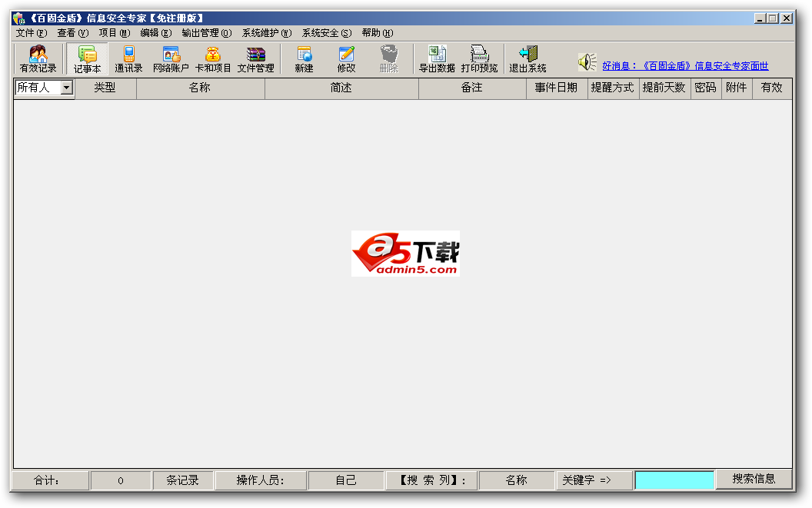This screenshot has height=508, width=812.
Task: Click the 删除 delete icon
Action: pyautogui.click(x=389, y=58)
